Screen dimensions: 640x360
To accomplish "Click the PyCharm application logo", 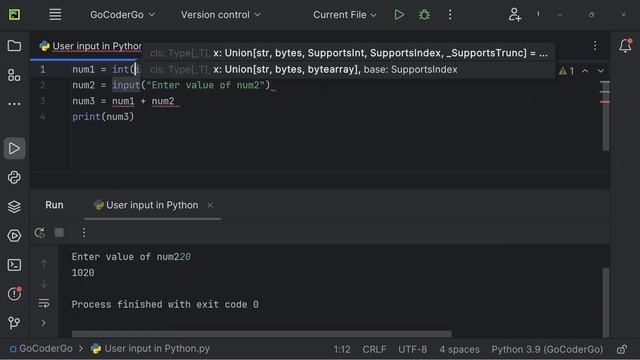I will click(14, 15).
